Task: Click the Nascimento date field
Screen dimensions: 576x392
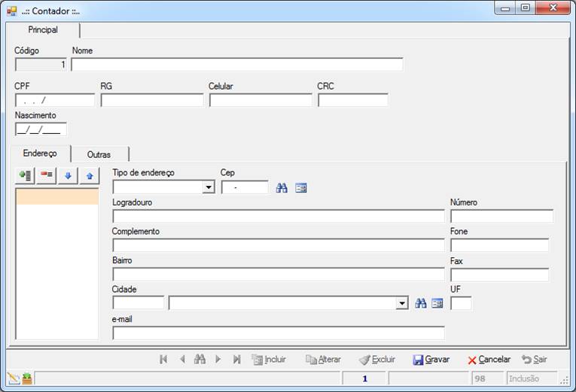Action: [x=41, y=129]
